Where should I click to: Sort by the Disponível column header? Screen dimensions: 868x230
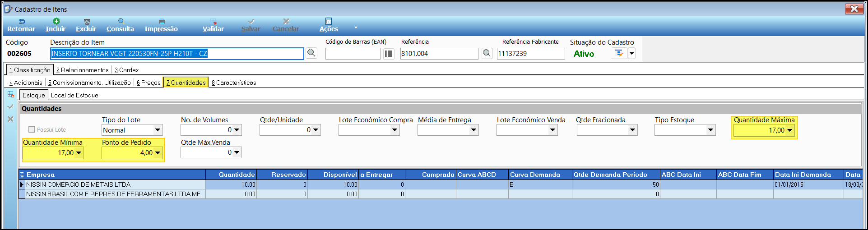pos(333,175)
